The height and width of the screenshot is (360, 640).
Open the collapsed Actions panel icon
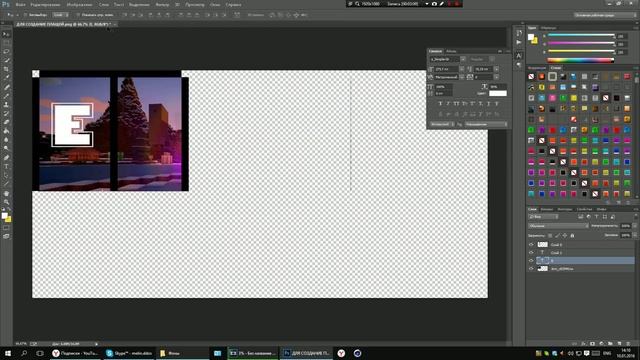tap(519, 42)
